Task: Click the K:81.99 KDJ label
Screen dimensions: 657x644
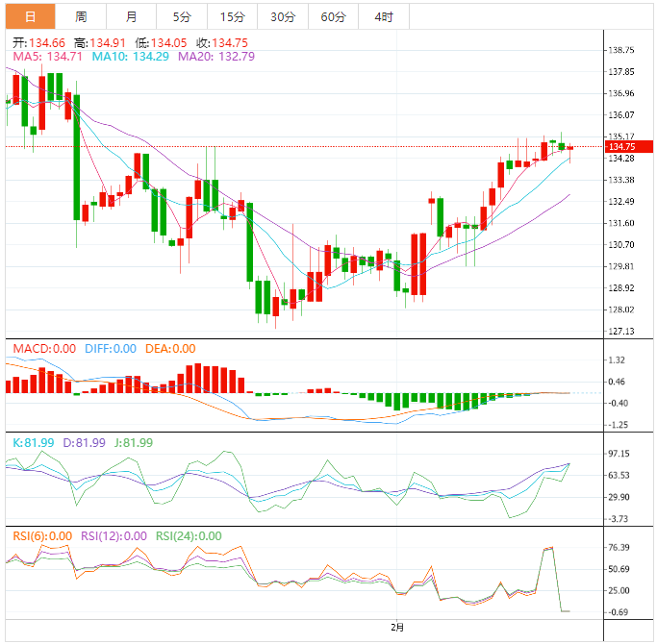Action: [x=34, y=442]
